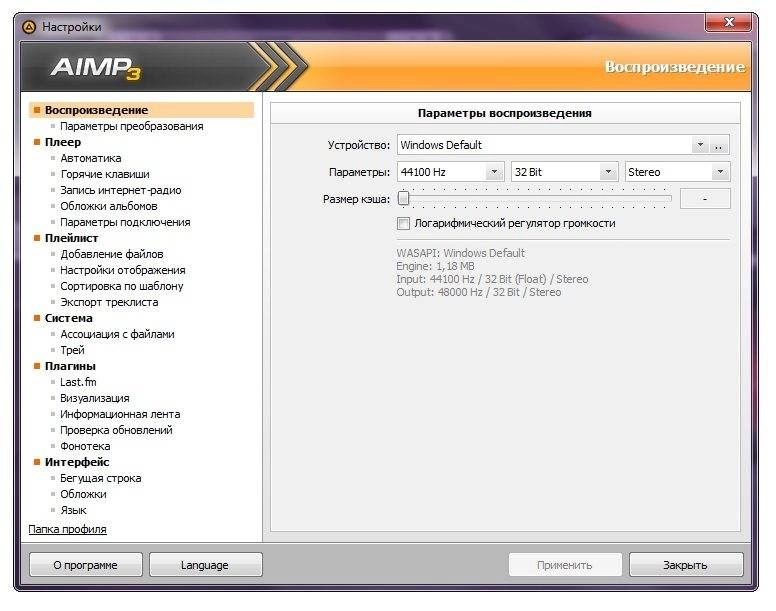
Task: Open Параметры преобразования settings page
Action: 132,126
